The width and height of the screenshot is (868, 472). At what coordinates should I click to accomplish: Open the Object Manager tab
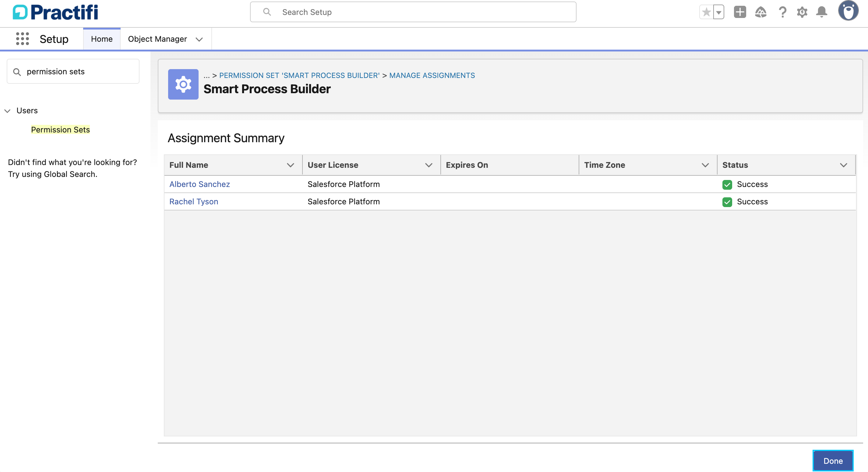pyautogui.click(x=157, y=39)
